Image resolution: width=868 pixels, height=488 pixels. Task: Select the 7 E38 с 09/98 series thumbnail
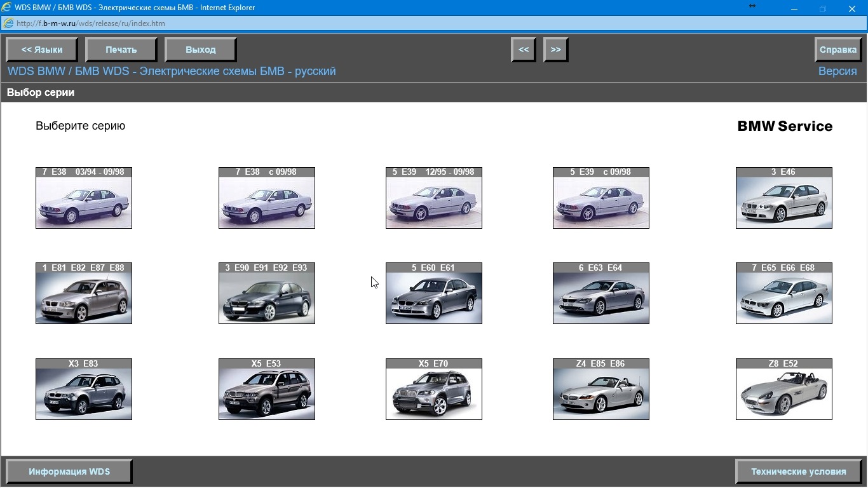267,198
